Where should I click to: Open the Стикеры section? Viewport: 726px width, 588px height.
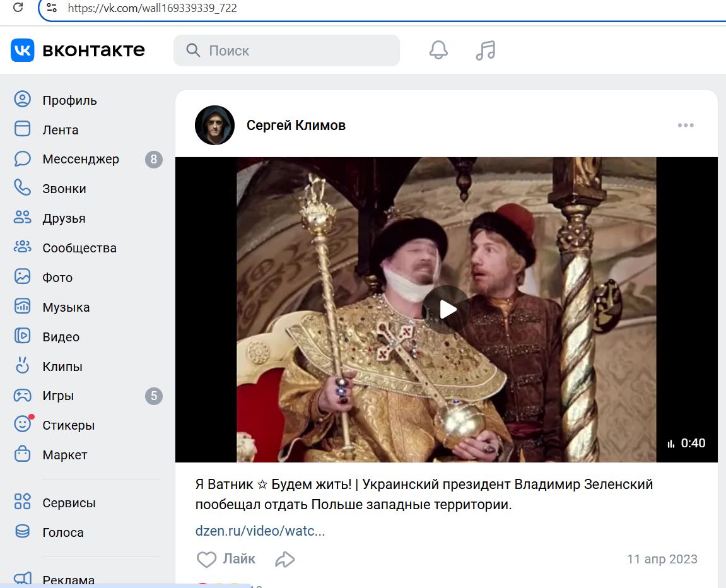pos(69,425)
